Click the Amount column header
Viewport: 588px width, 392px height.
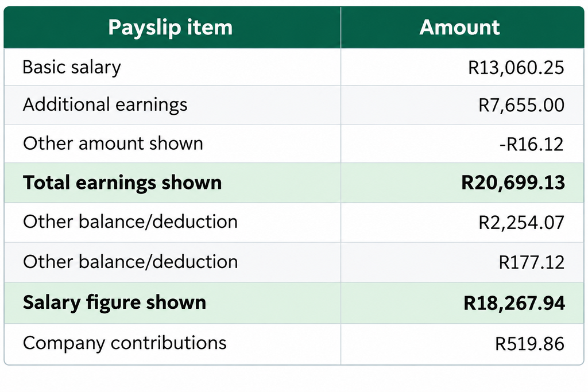(x=459, y=27)
